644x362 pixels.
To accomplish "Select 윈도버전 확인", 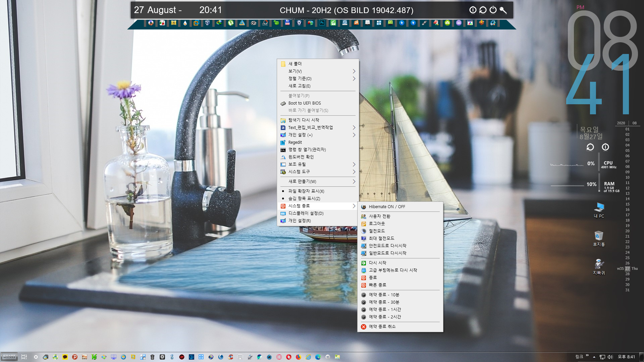I will pyautogui.click(x=318, y=157).
